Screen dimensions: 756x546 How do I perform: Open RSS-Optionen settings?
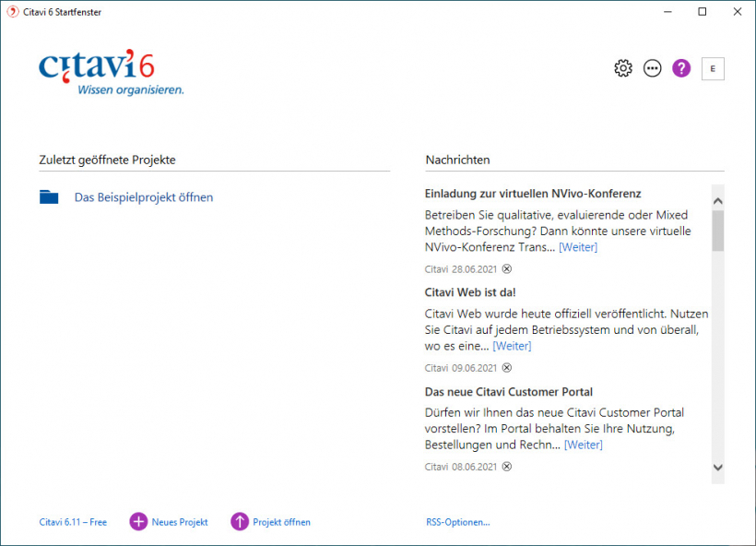coord(458,522)
